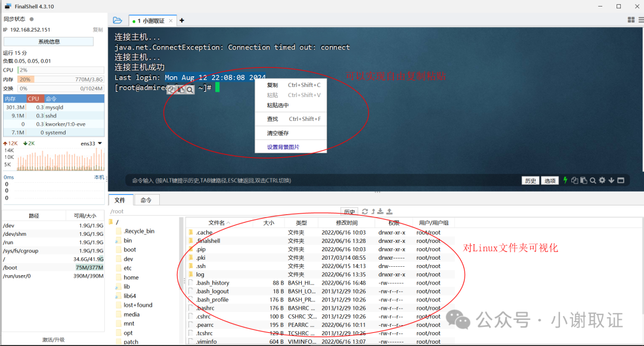Select the mysqld process row
The height and width of the screenshot is (346, 644).
(54, 107)
